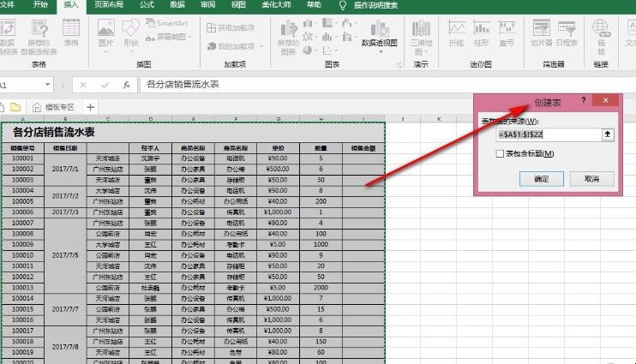This screenshot has height=364, width=636.
Task: Open 我的加载项 dropdown
Action: point(230,46)
